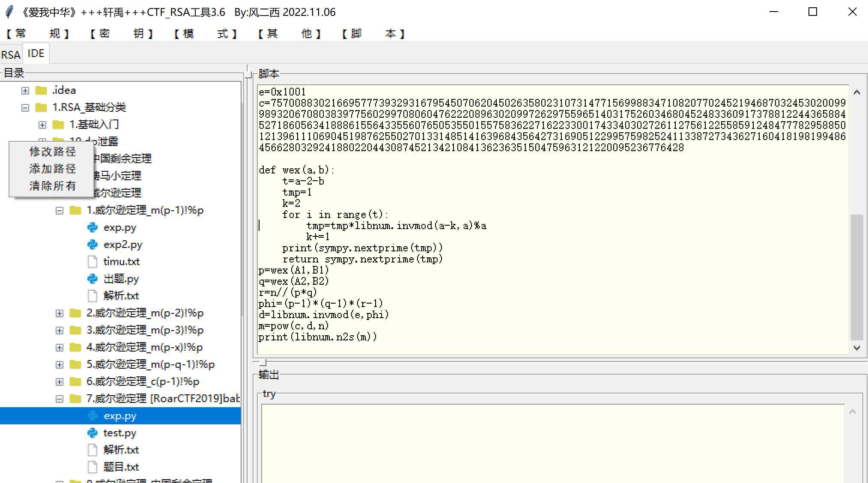Click the document icon of 题目.txt
The height and width of the screenshot is (483, 868).
92,467
